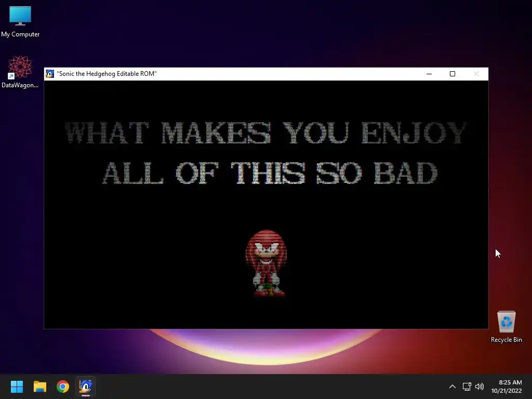Open network status tray icon
Image resolution: width=532 pixels, height=399 pixels.
467,387
